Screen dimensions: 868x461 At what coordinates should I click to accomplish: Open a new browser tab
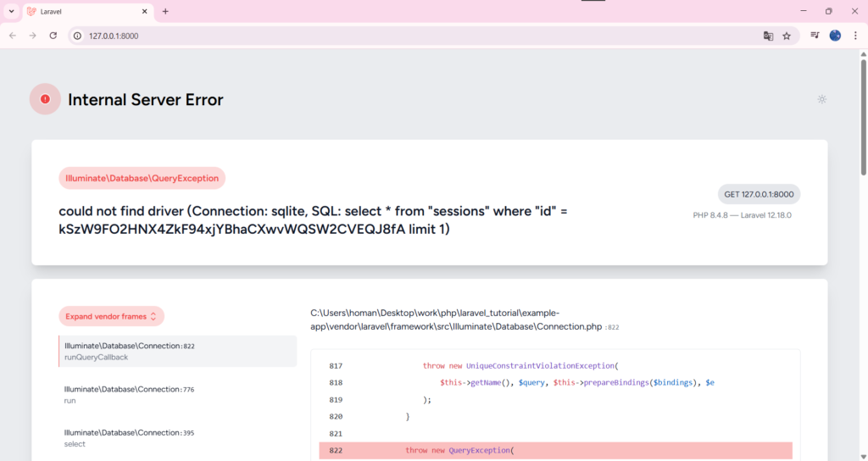pos(165,11)
